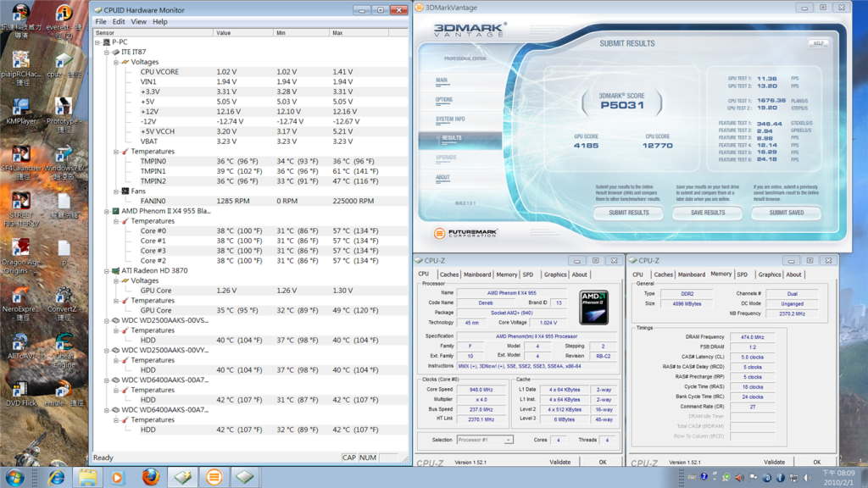The image size is (868, 488).
Task: Click the P-PC computer icon
Action: pyautogui.click(x=106, y=42)
